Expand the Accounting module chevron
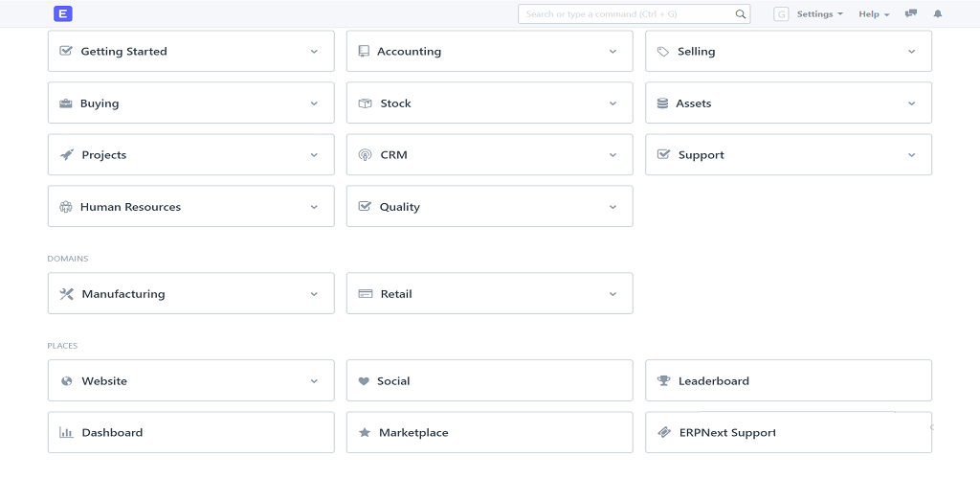980x479 pixels. 613,52
